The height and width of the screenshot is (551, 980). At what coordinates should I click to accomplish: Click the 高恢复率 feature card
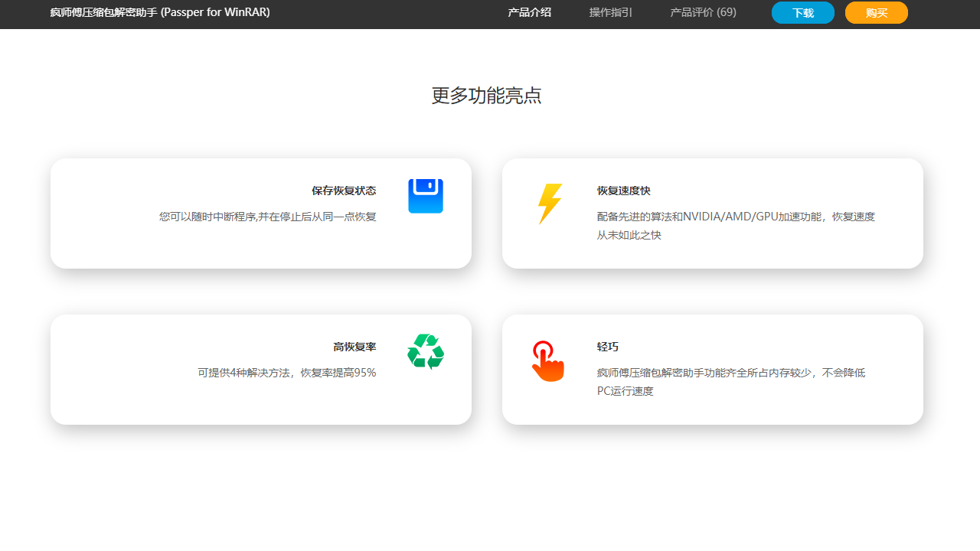coord(260,369)
